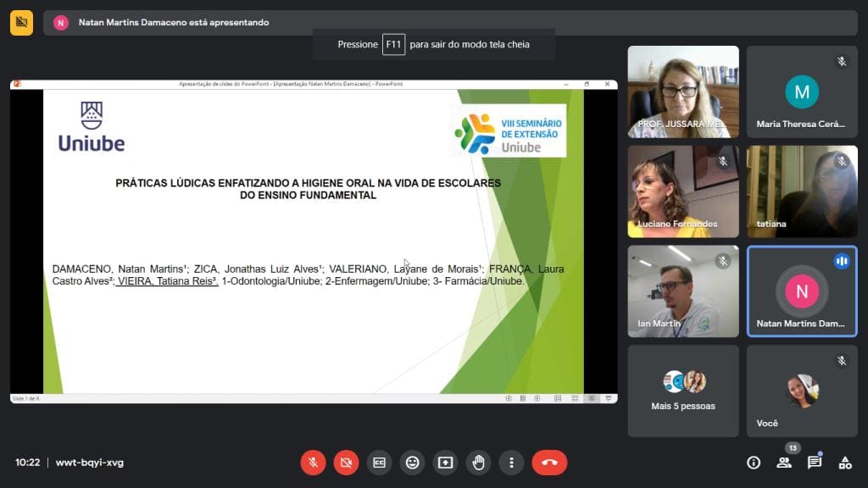
Task: Close the PowerPoint presentation window
Action: point(607,84)
